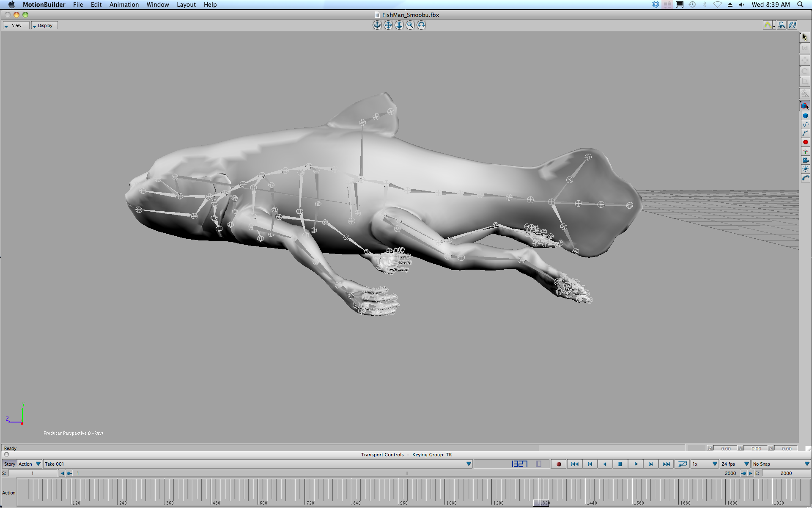Screen dimensions: 812x508
Task: Open the View dropdown menu
Action: (16, 25)
